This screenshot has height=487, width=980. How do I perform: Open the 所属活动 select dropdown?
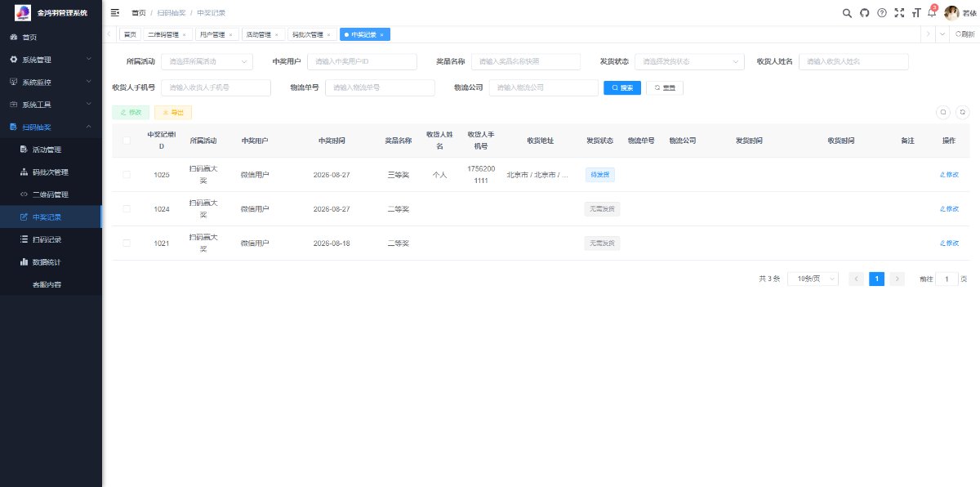pyautogui.click(x=207, y=61)
